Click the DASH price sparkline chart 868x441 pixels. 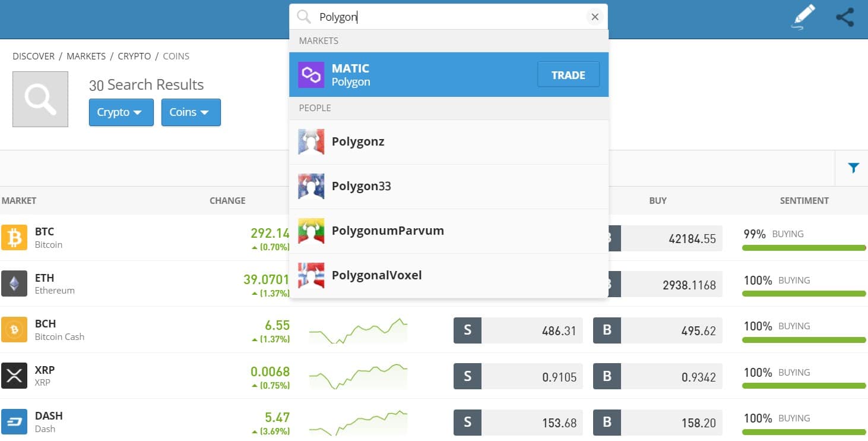358,423
